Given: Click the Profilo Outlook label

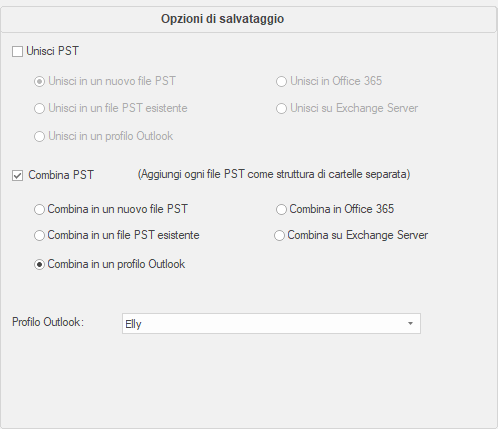Looking at the screenshot, I should (48, 322).
